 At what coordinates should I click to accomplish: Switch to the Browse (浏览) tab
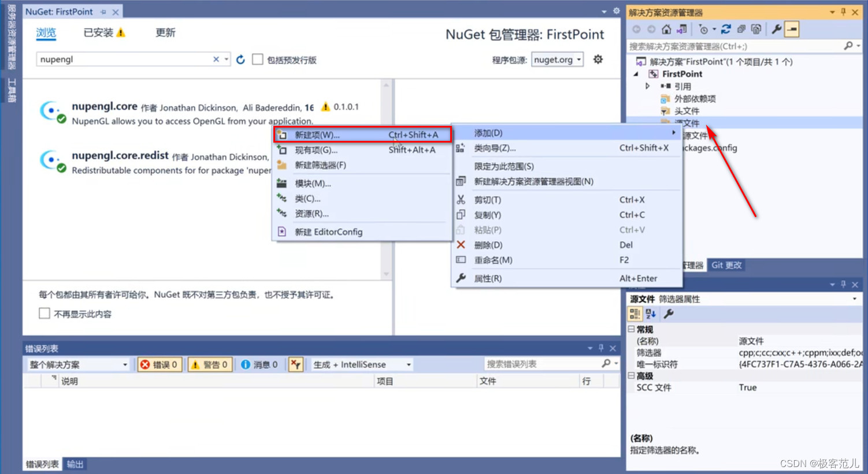pyautogui.click(x=46, y=32)
